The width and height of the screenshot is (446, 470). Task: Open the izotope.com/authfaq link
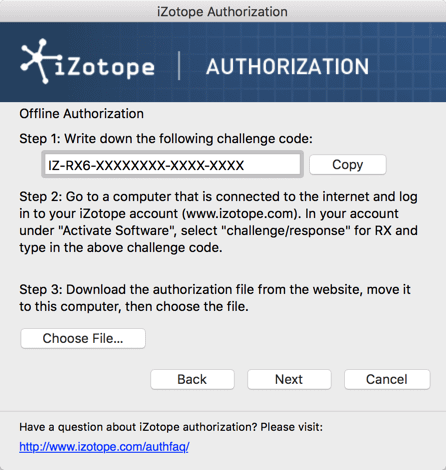point(104,447)
